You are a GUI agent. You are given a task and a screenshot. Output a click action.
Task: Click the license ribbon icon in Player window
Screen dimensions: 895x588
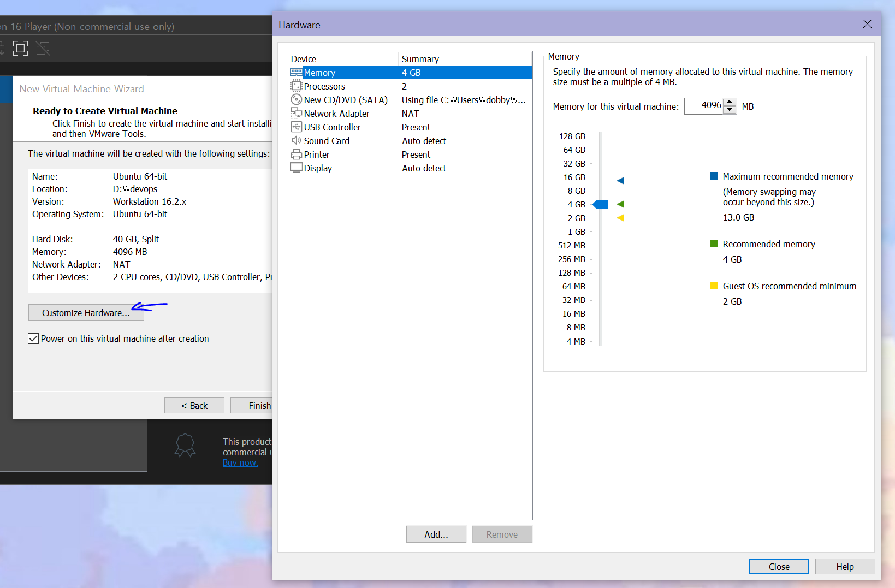[x=185, y=446]
